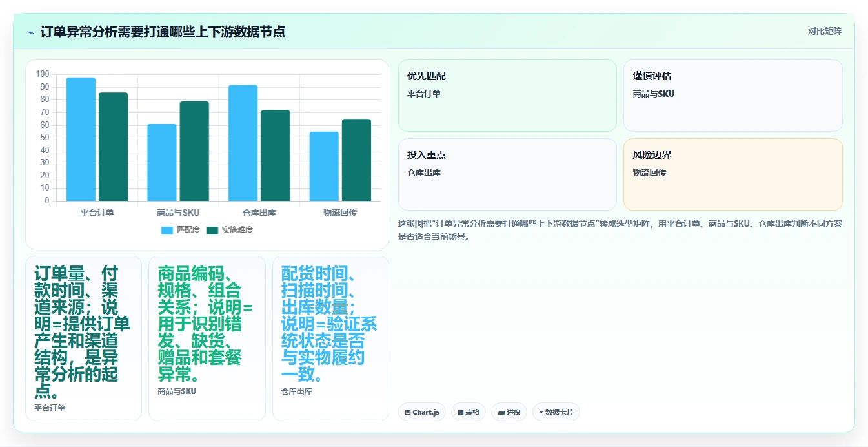Viewport: 868px width, 447px height.
Task: Click the icon in 表格 chip
Action: pyautogui.click(x=461, y=412)
